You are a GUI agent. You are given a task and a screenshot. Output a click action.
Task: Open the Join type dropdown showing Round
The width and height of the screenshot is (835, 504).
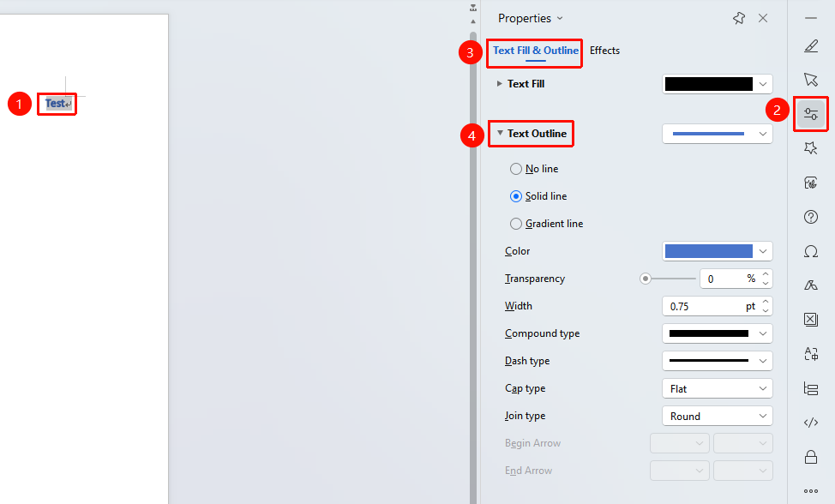tap(717, 416)
